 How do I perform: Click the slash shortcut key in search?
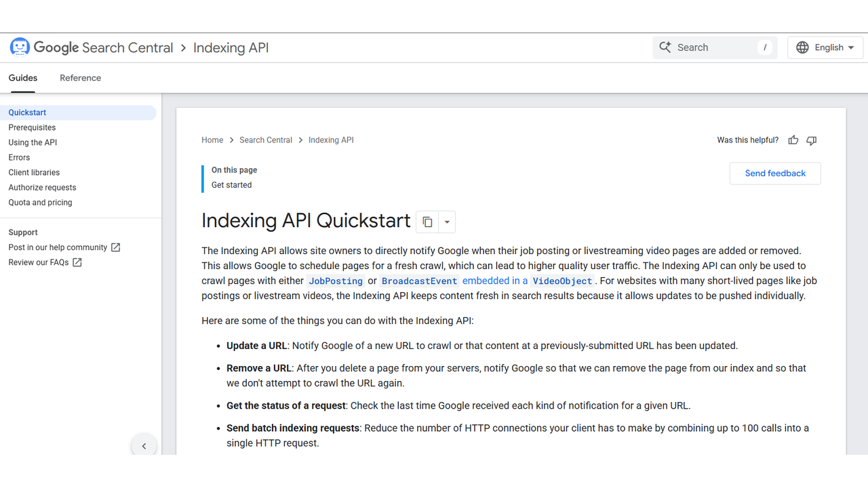click(x=765, y=47)
